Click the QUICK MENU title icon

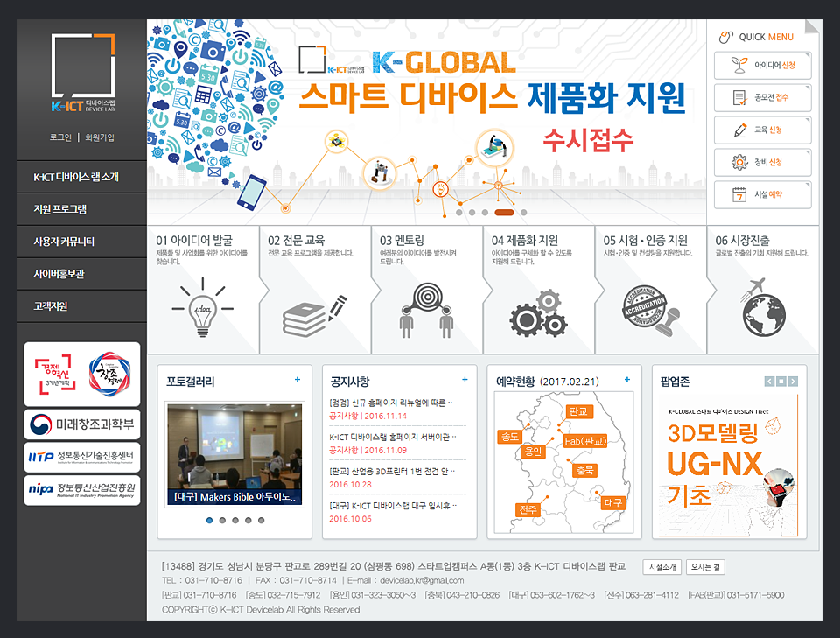pyautogui.click(x=726, y=37)
